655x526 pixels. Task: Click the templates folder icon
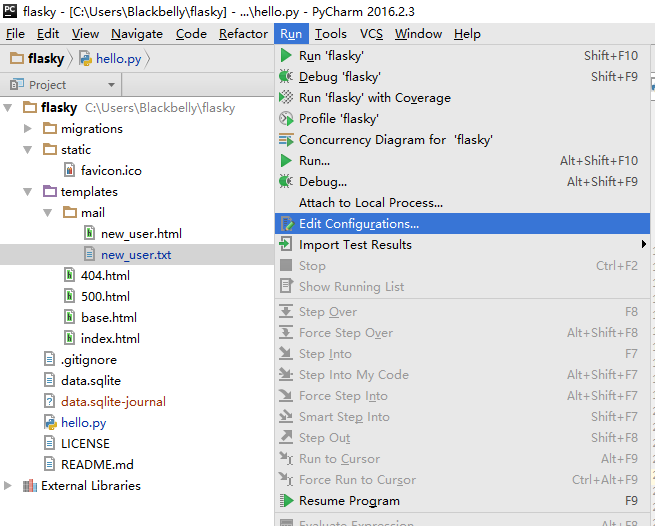click(50, 191)
